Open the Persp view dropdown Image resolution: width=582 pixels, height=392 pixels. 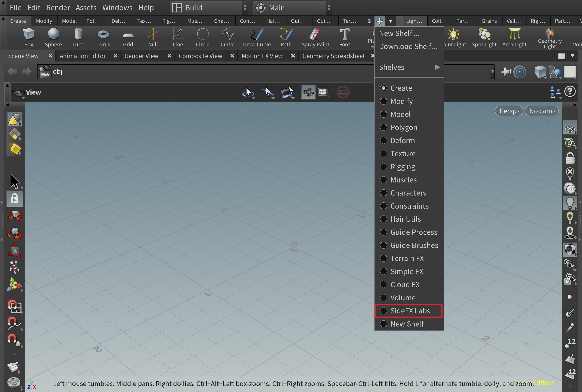point(509,111)
